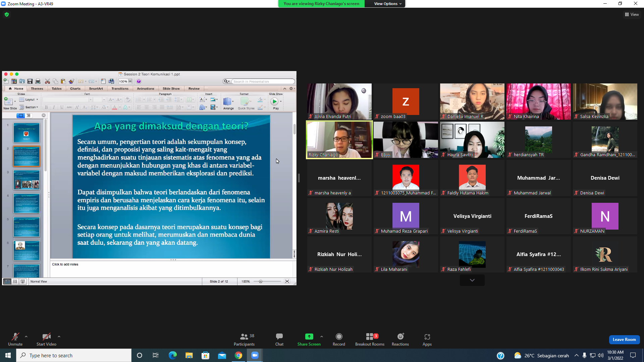The width and height of the screenshot is (644, 362).
Task: Open the Section dropdown
Action: coord(29,107)
